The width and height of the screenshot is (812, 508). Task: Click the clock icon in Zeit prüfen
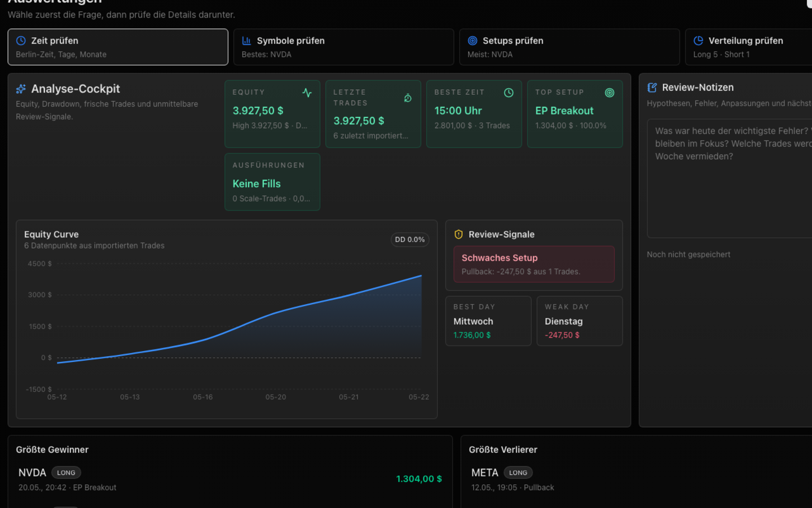21,41
